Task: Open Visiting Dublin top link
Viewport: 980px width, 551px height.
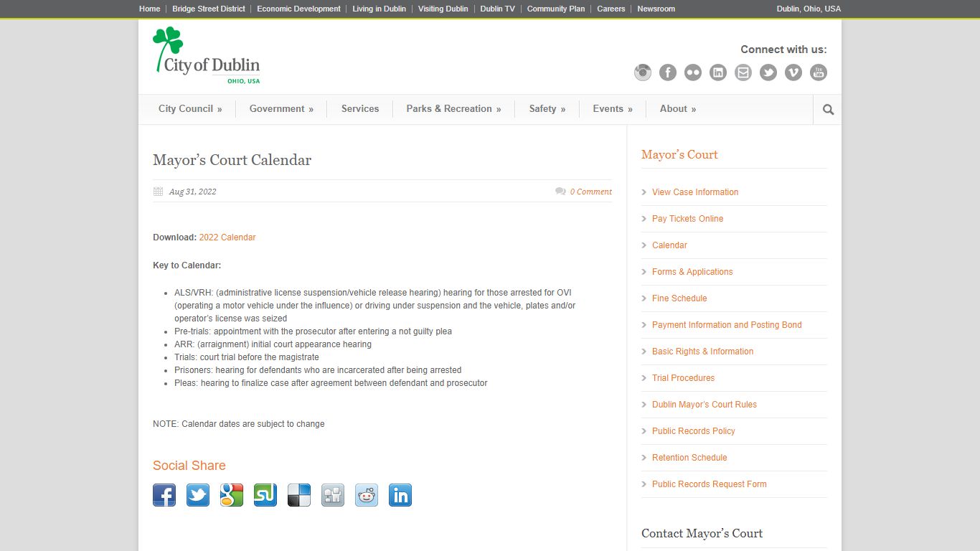Action: [x=443, y=9]
